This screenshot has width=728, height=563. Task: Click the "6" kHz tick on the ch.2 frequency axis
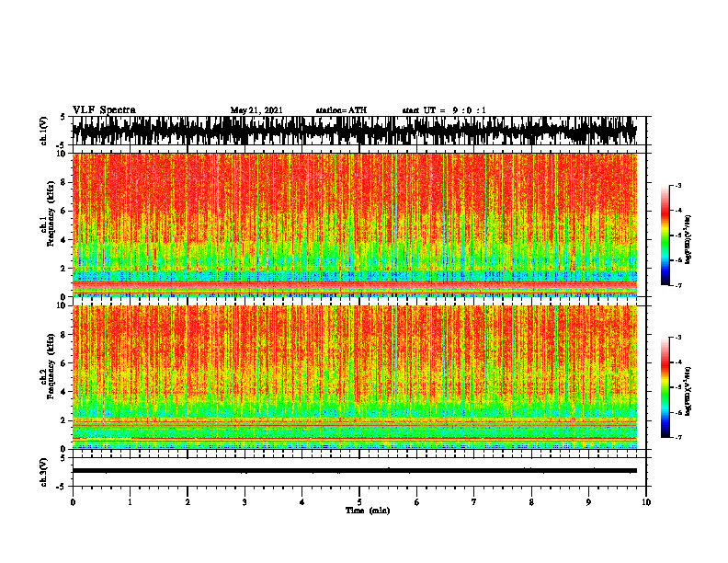click(63, 363)
